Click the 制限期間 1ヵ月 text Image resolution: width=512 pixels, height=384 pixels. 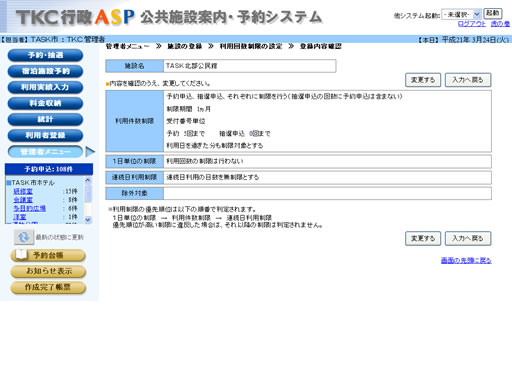[188, 109]
